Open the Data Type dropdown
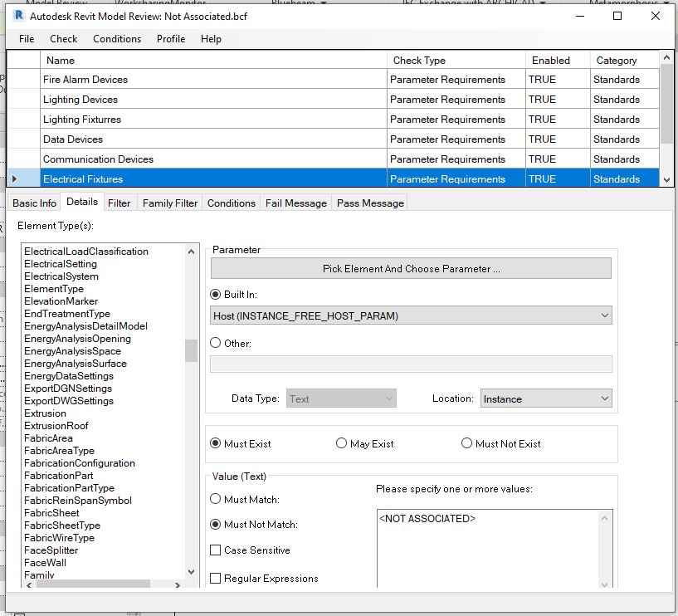 (x=341, y=398)
